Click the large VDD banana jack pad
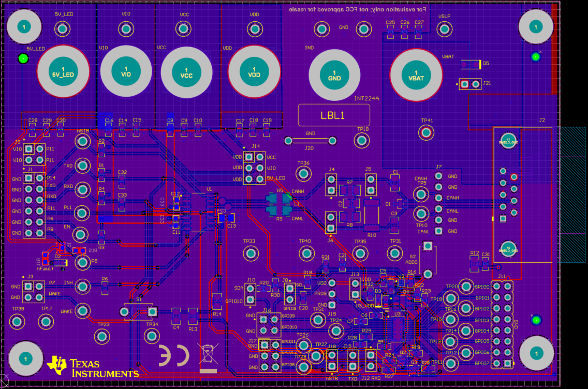This screenshot has height=389, width=588. 254,71
